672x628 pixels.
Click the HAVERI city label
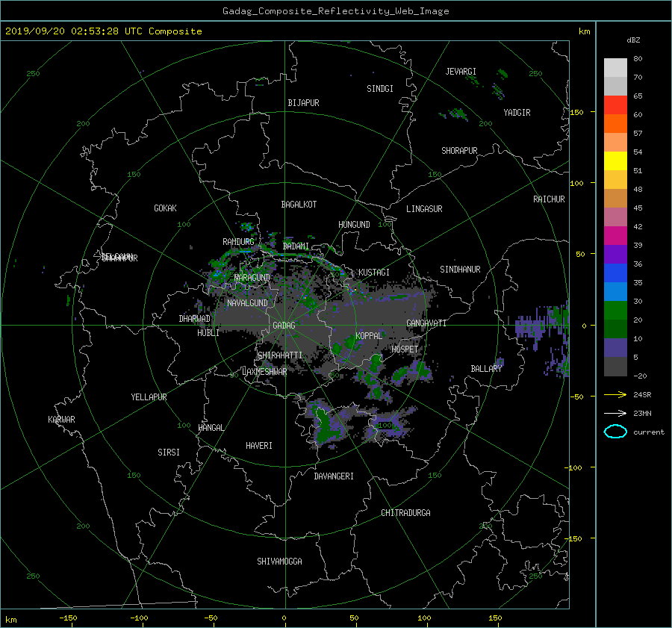(259, 446)
